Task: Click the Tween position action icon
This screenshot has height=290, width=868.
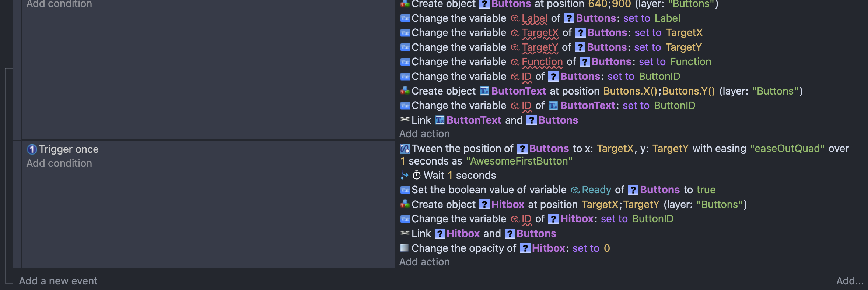Action: (x=405, y=149)
